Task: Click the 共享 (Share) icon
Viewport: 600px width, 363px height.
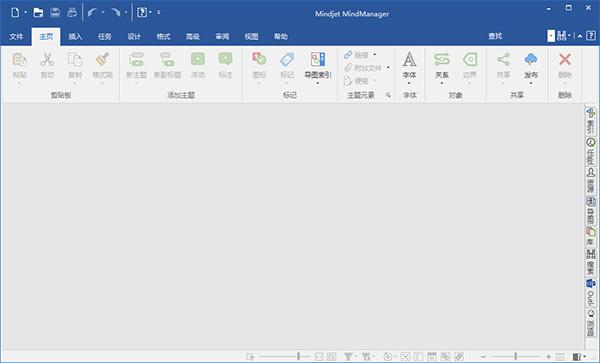Action: click(x=503, y=59)
